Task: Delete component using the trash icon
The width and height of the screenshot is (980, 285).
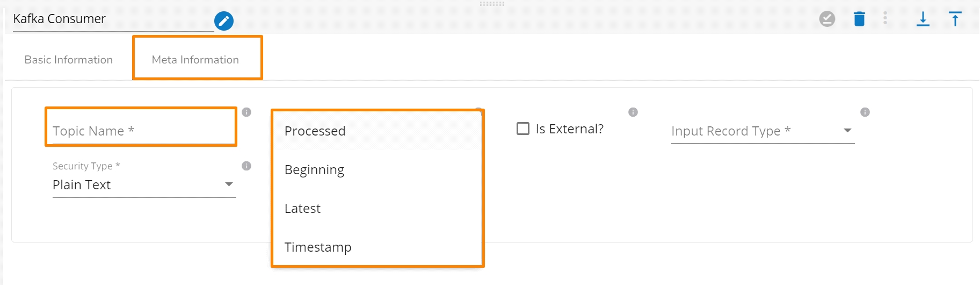Action: click(859, 19)
